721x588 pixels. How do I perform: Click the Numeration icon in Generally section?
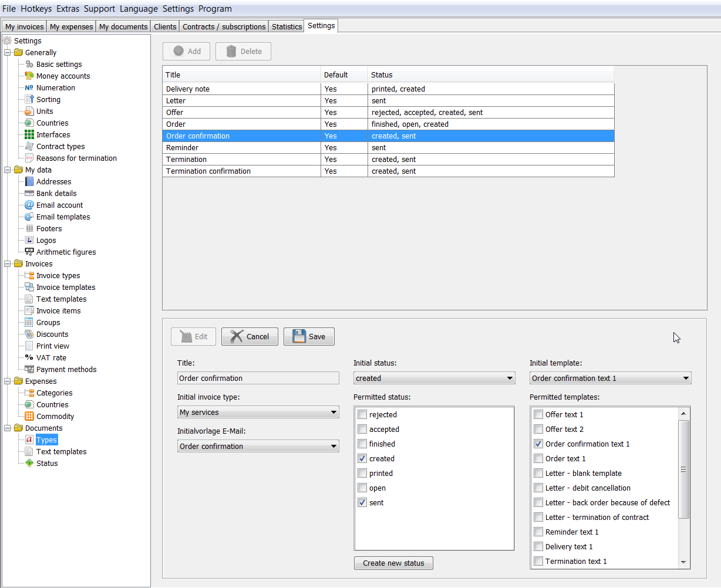(x=29, y=88)
